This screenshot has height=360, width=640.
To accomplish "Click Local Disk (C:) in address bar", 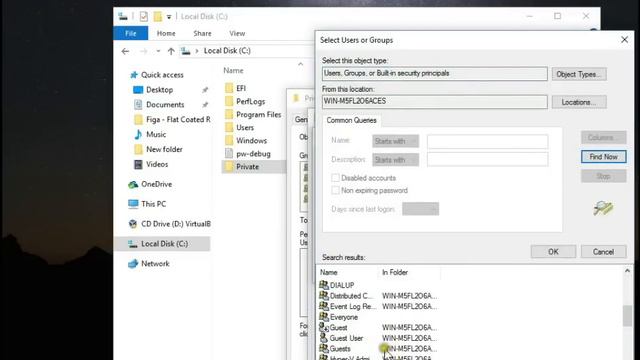I will coord(227,51).
